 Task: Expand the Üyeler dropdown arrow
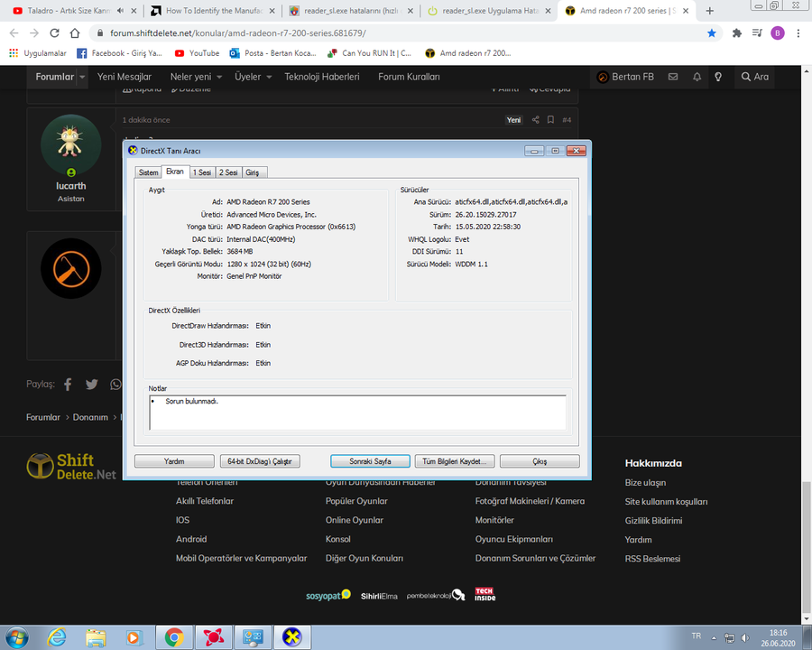269,77
